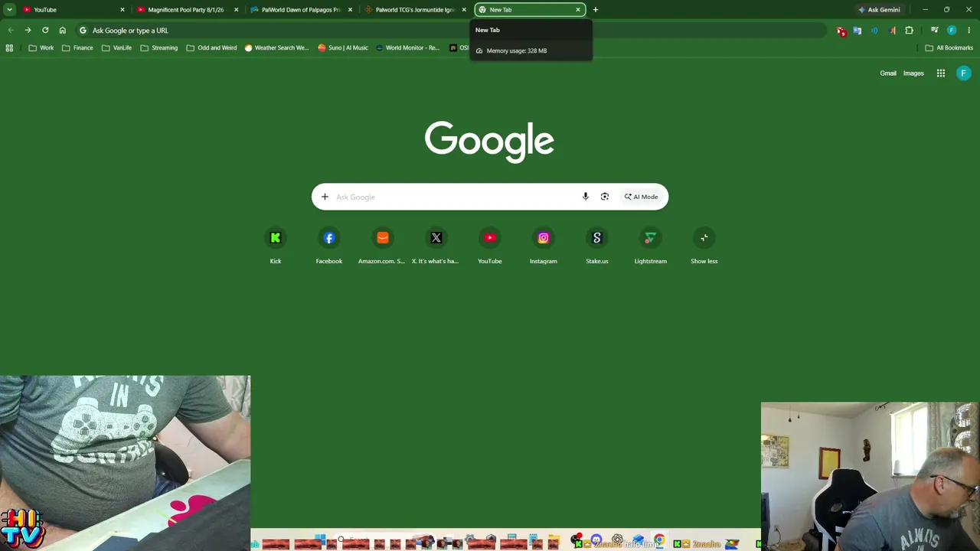This screenshot has height=551, width=980.
Task: Close the YouTube tab
Action: pos(122,10)
